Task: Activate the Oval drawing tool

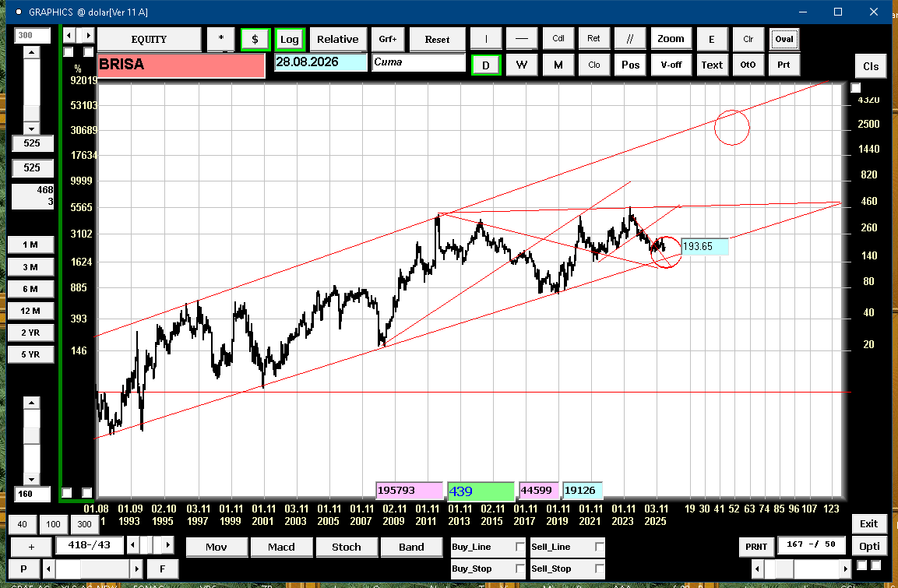Action: pos(784,39)
